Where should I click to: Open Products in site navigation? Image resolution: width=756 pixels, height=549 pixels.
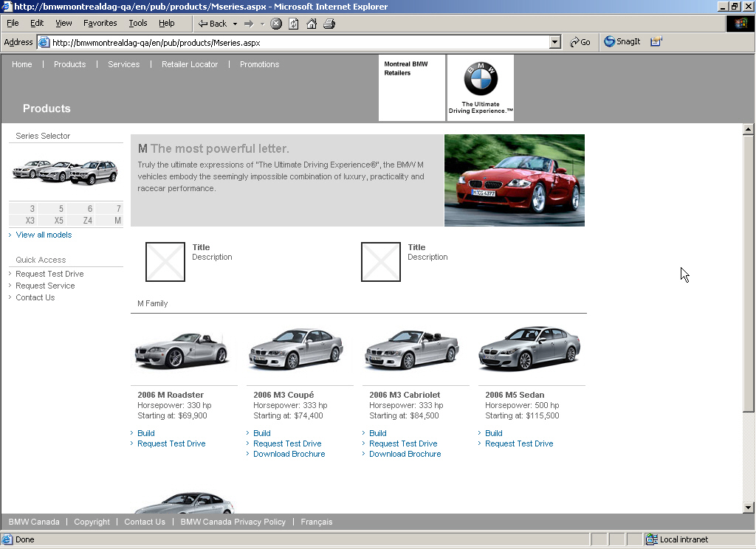(x=70, y=65)
